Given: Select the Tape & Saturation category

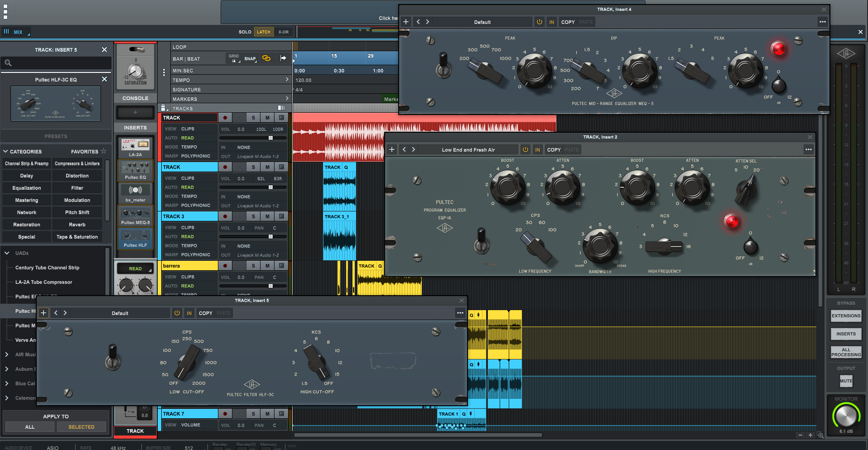Looking at the screenshot, I should (x=77, y=237).
